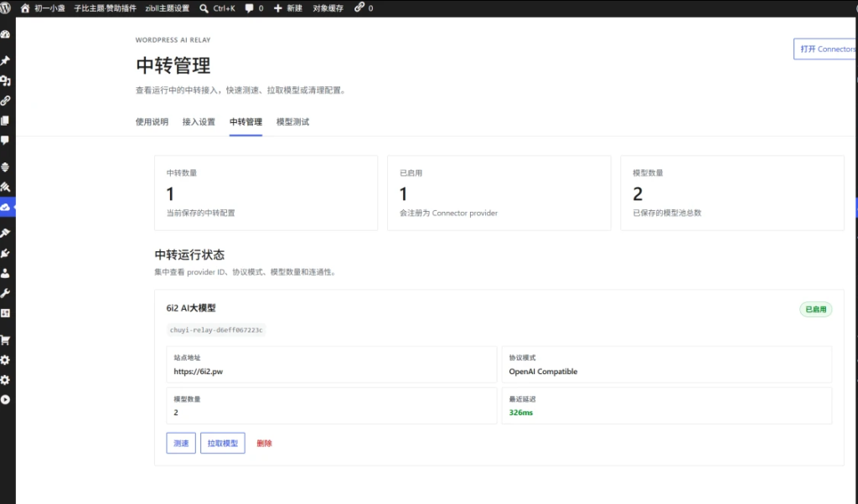This screenshot has height=504, width=858.
Task: Open Users person icon in sidebar
Action: (x=6, y=273)
